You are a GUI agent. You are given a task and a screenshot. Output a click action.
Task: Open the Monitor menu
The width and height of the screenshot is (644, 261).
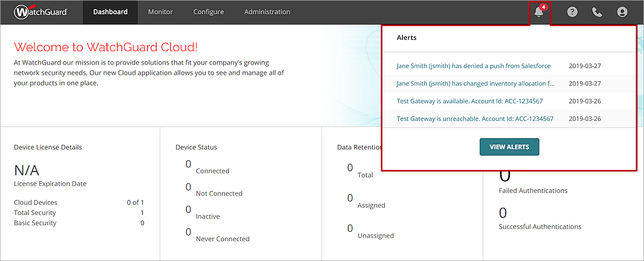[x=160, y=12]
